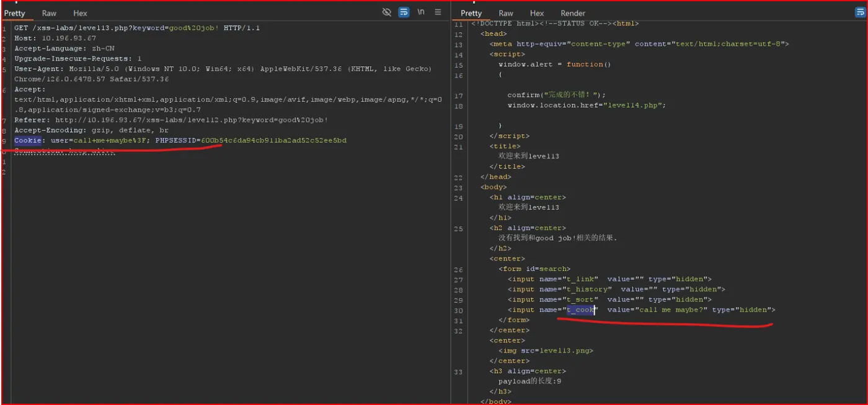Toggle the \n non-printable characters button
The image size is (868, 405).
pyautogui.click(x=421, y=12)
